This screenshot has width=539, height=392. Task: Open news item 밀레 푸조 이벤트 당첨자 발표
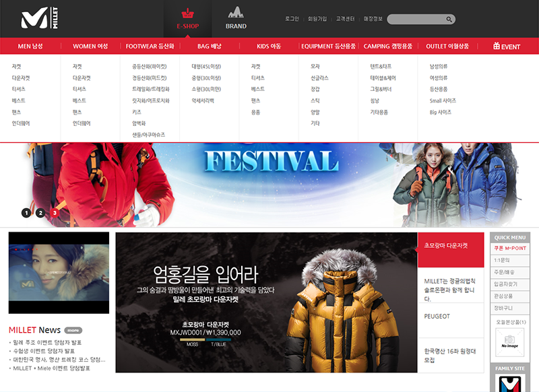[x=47, y=343]
